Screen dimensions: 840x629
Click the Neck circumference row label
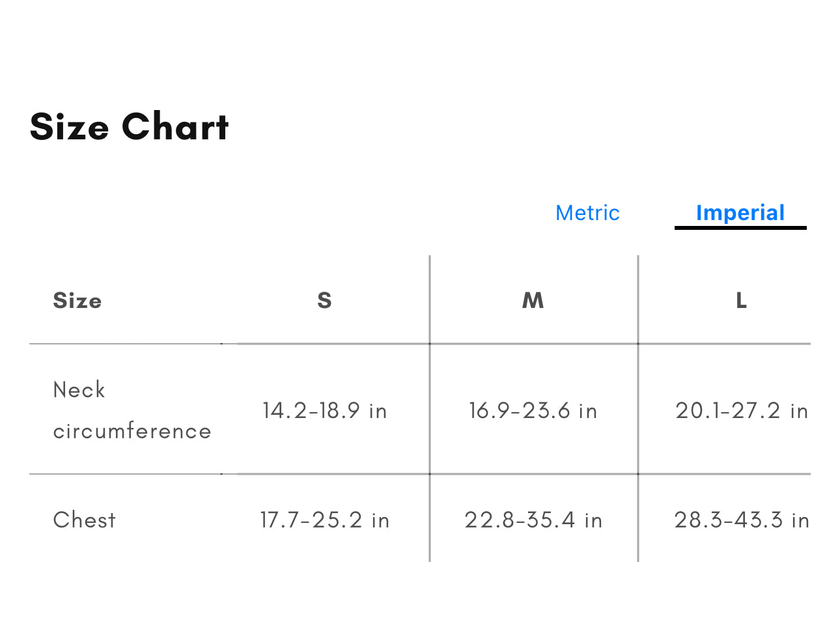[132, 410]
